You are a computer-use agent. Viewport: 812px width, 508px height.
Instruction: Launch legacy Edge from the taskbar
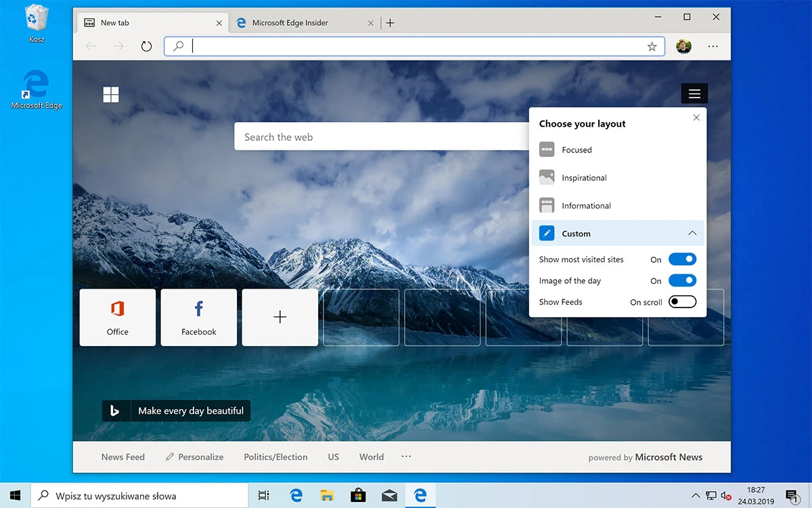coord(296,496)
